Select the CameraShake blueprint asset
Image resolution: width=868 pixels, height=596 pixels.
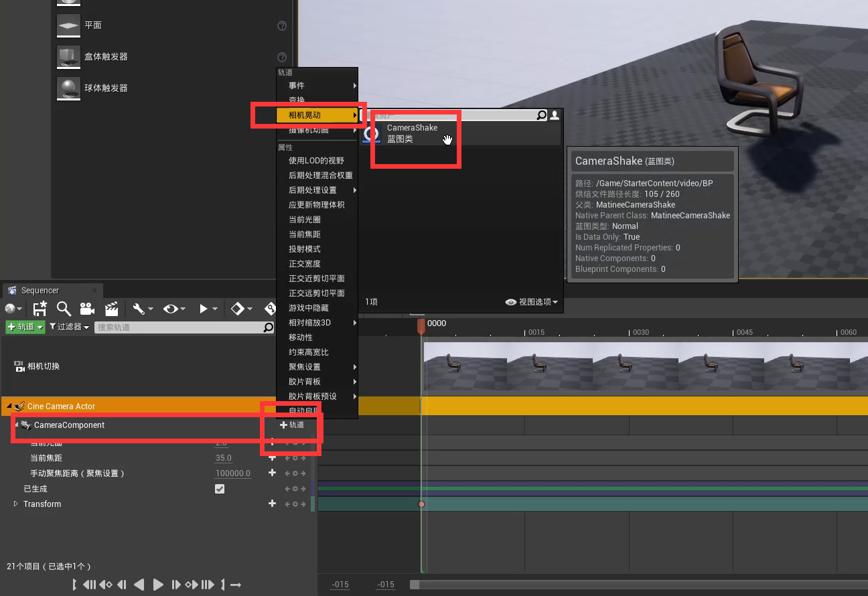click(412, 133)
